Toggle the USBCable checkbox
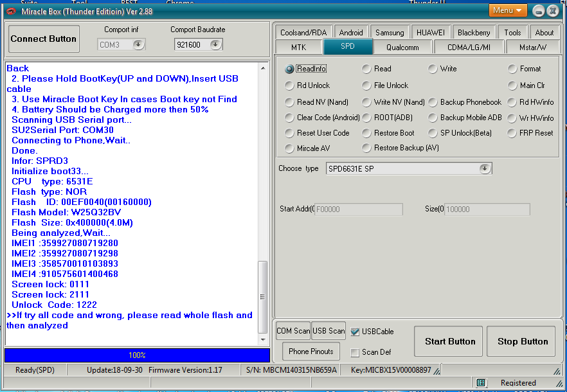The width and height of the screenshot is (567, 392). [x=355, y=332]
